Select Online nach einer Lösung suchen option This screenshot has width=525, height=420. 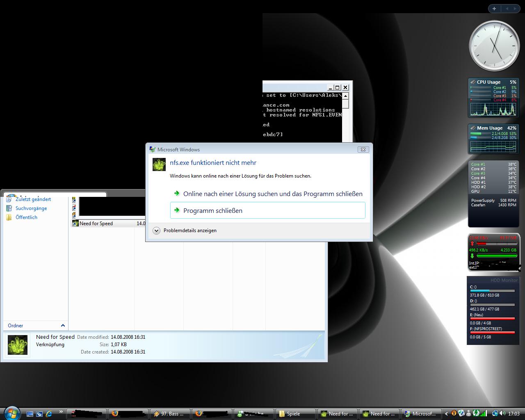272,194
